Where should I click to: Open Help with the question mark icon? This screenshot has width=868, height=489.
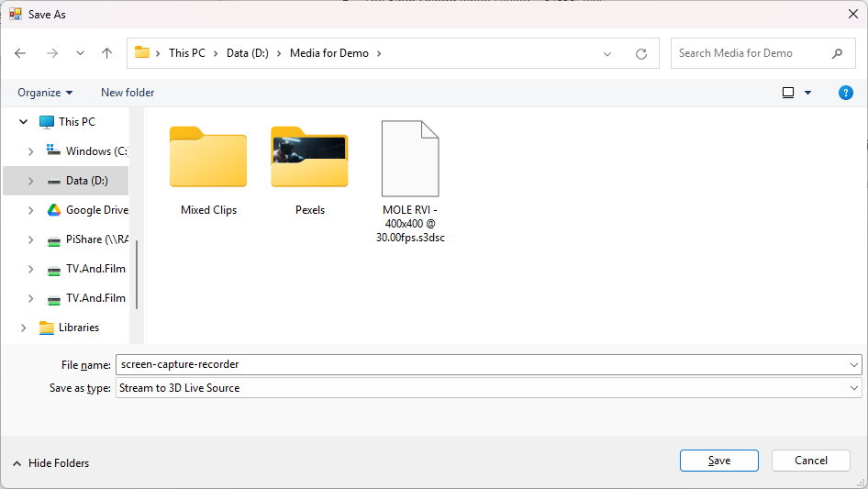click(845, 93)
